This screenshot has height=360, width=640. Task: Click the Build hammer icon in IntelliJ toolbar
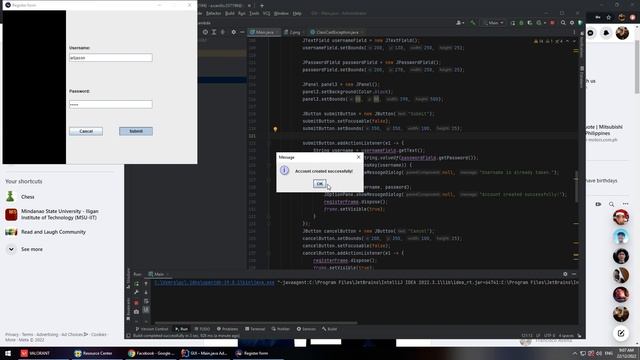473,23
